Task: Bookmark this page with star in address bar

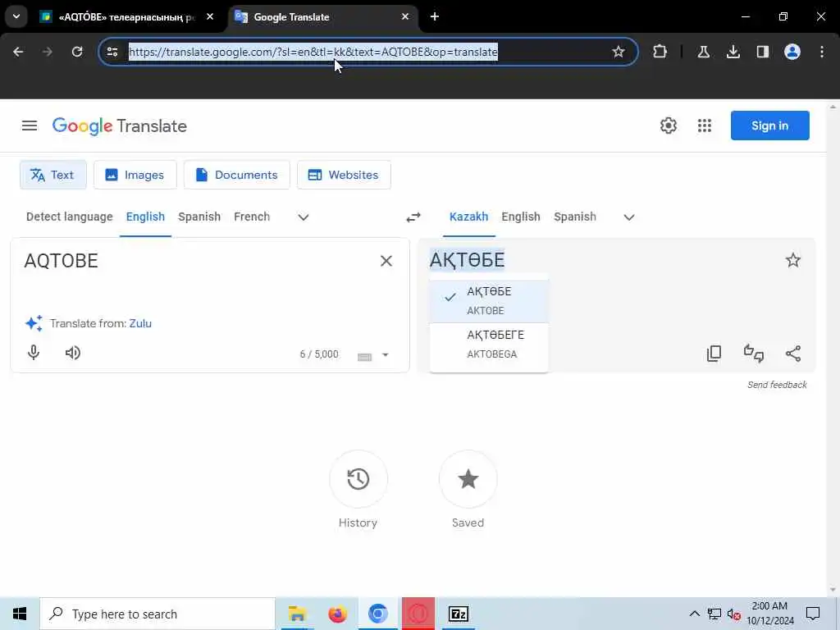Action: (x=619, y=52)
